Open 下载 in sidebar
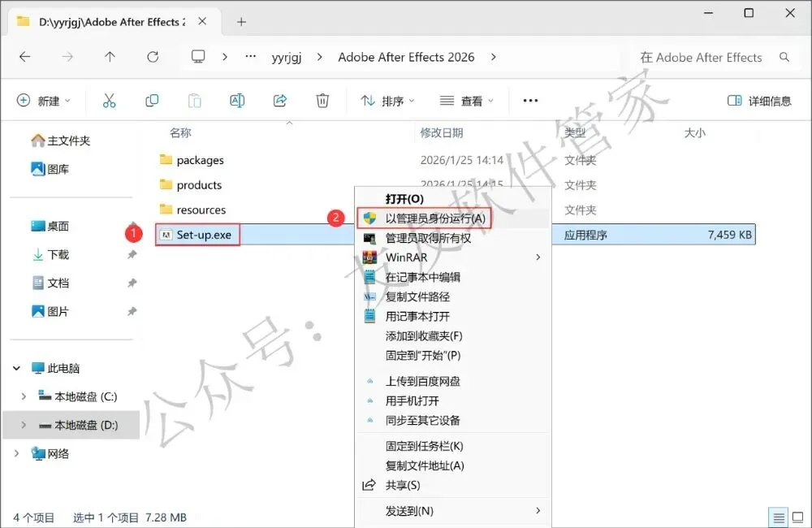 click(x=50, y=254)
